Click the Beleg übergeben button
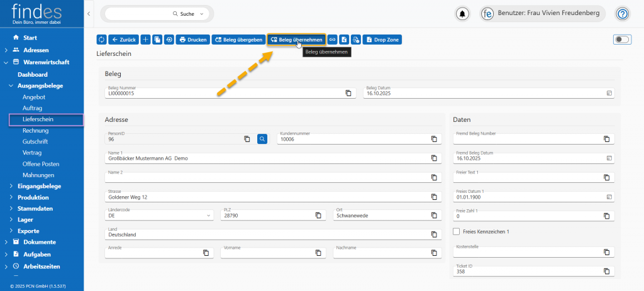Image resolution: width=644 pixels, height=291 pixels. (238, 40)
